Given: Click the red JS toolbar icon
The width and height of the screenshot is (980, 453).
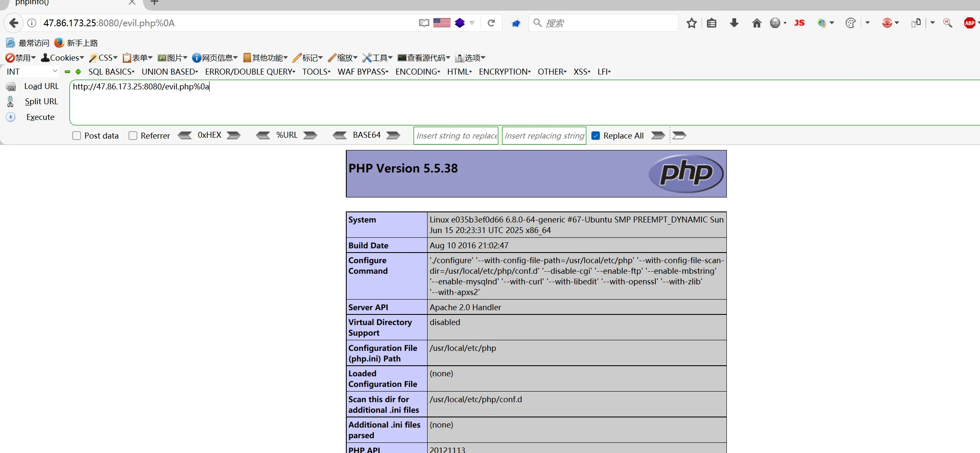Looking at the screenshot, I should point(799,23).
